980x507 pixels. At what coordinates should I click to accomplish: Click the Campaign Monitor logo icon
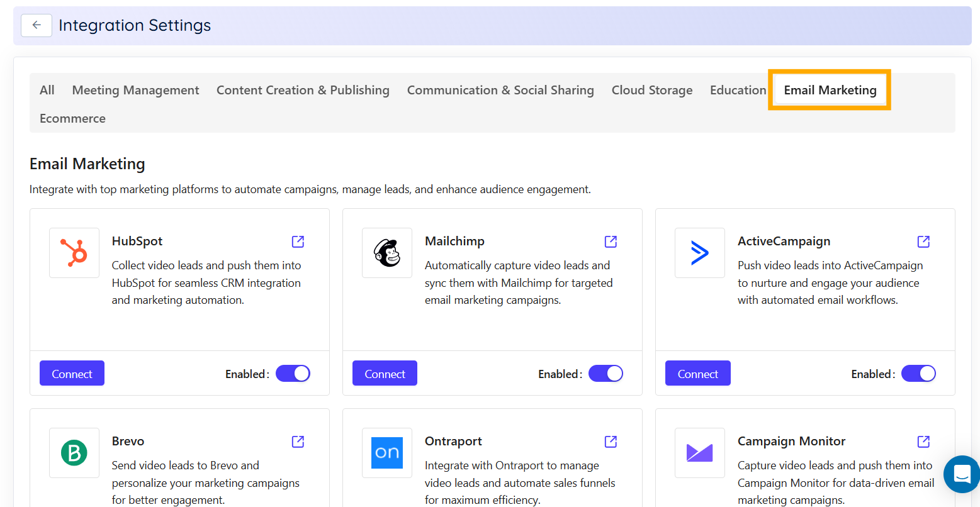point(699,453)
